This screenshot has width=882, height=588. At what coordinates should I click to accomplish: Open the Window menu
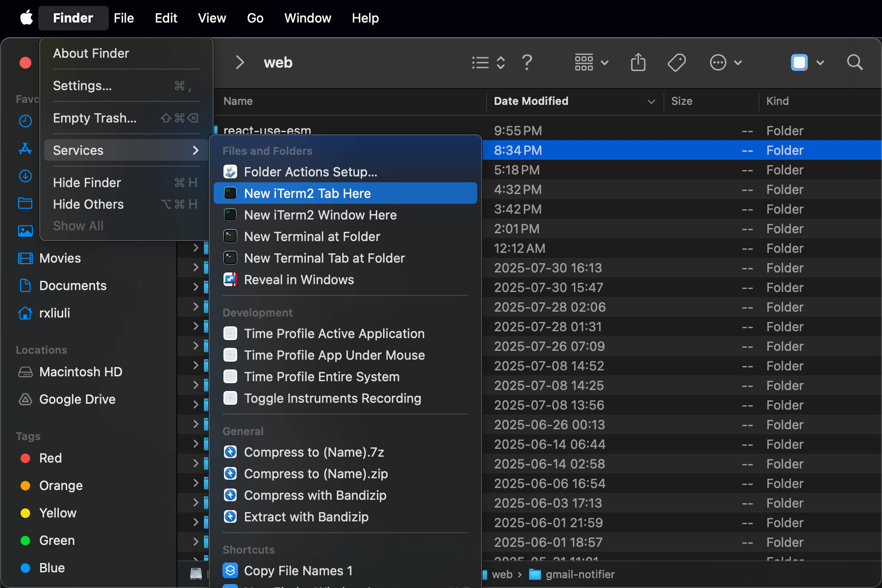click(308, 18)
